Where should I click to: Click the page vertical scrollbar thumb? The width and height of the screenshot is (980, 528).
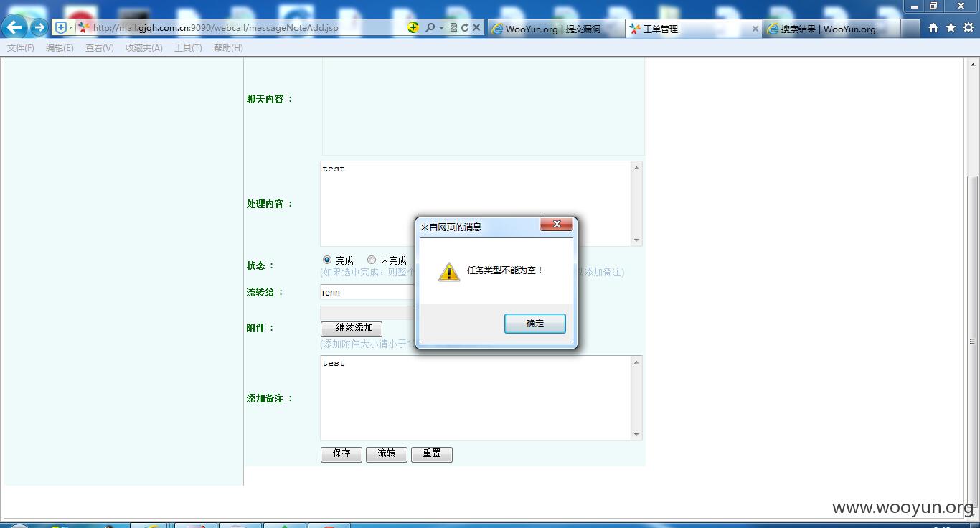click(x=973, y=341)
